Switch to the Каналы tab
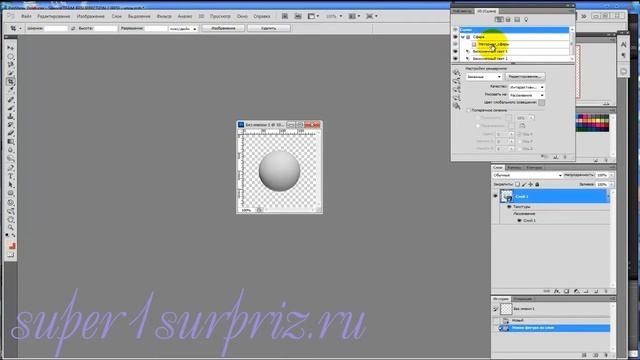Screen dimensions: 640x360 tap(514, 168)
